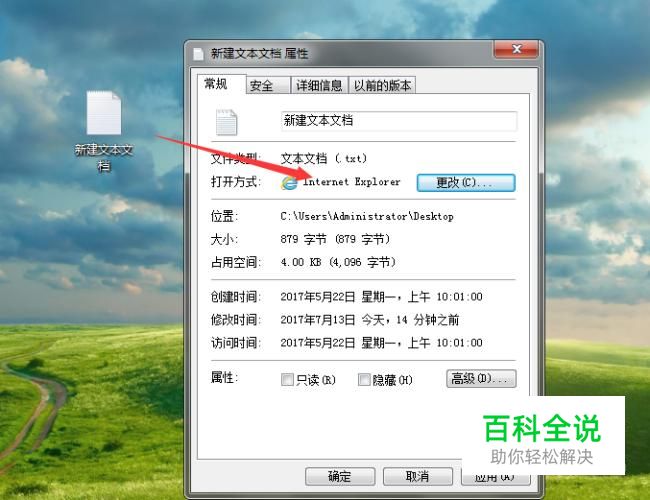650x500 pixels.
Task: Toggle the 隐藏 hidden checkbox
Action: click(364, 379)
